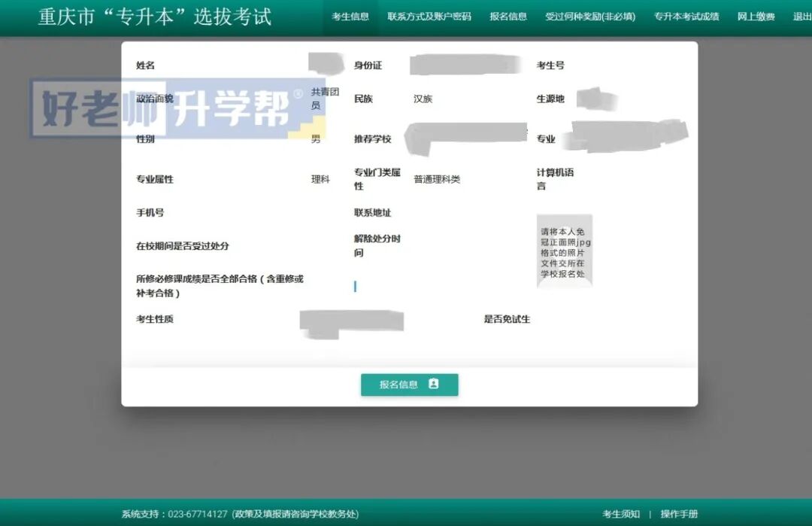Screen dimensions: 812x526
Task: Click the 所修必修课成绩 input field
Action: 356,286
